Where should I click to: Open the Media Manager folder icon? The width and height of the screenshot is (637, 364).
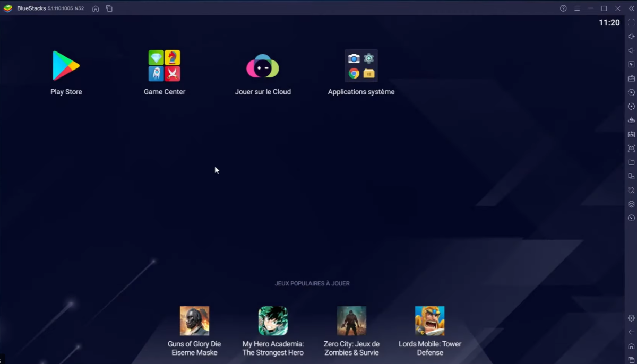631,162
